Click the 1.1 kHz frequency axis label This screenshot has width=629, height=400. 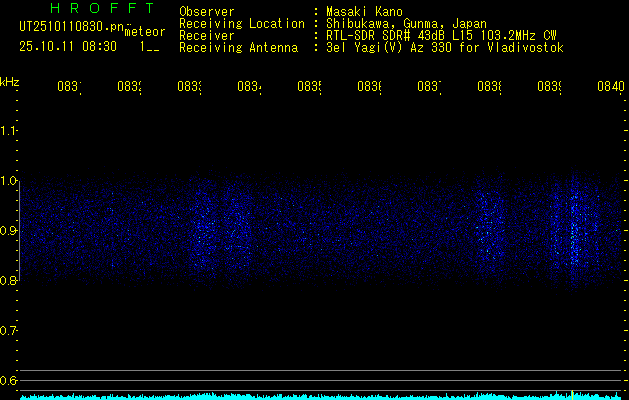click(8, 130)
